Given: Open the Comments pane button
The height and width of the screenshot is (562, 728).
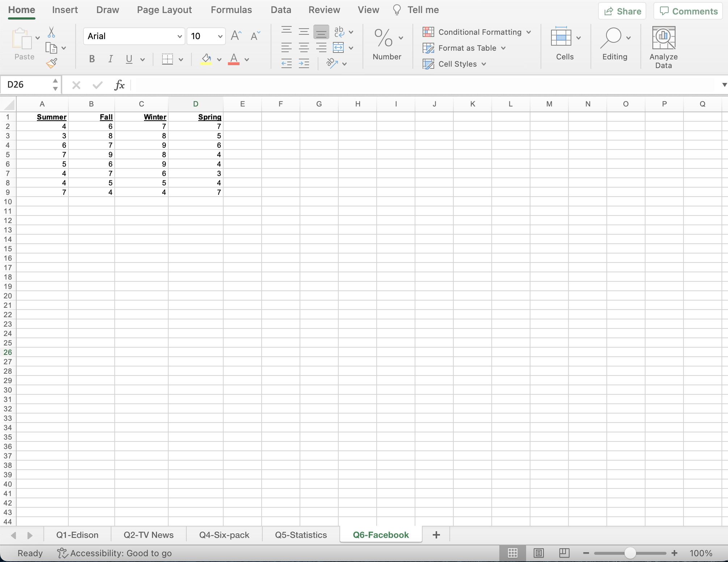Looking at the screenshot, I should (x=688, y=11).
